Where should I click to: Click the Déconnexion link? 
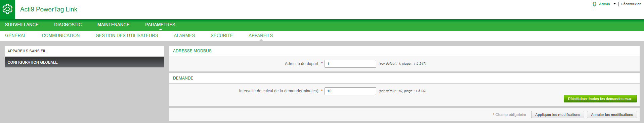(x=631, y=4)
